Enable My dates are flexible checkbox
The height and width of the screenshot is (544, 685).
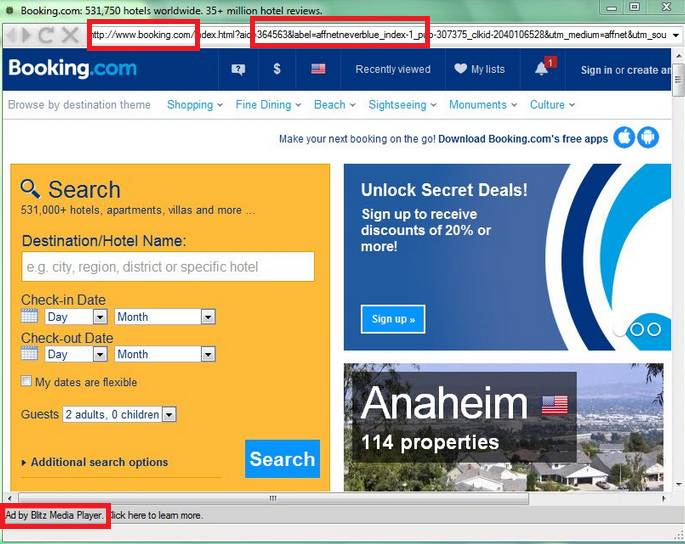pos(27,382)
